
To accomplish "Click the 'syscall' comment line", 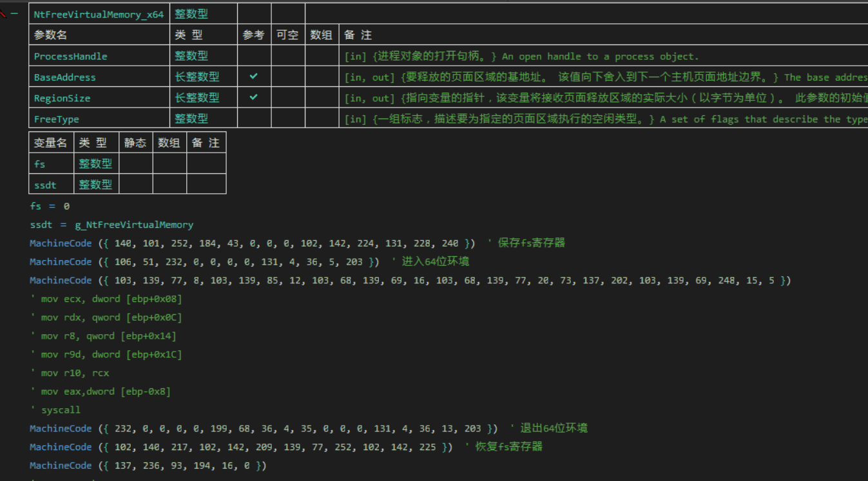I will coord(55,410).
